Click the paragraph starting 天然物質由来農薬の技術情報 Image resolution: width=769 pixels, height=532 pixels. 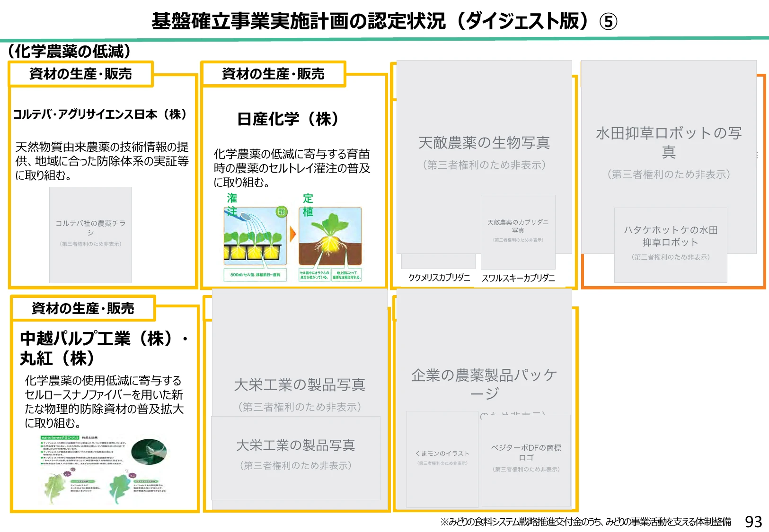(x=102, y=161)
